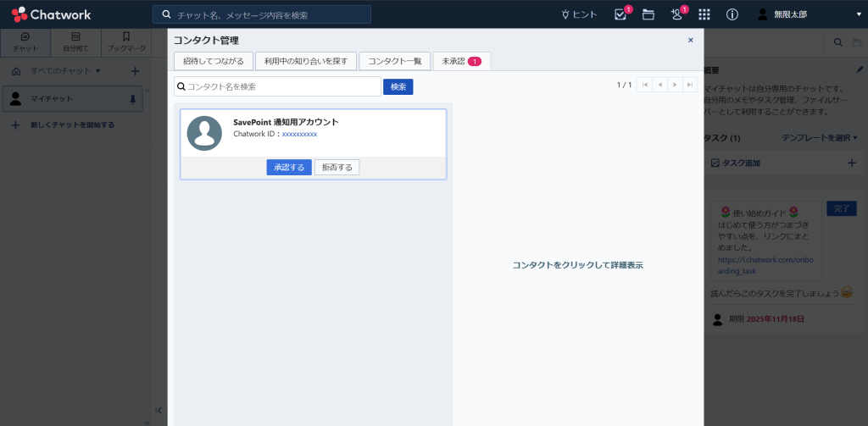Click the pencil edit icon in overview
The height and width of the screenshot is (426, 868).
tap(860, 69)
